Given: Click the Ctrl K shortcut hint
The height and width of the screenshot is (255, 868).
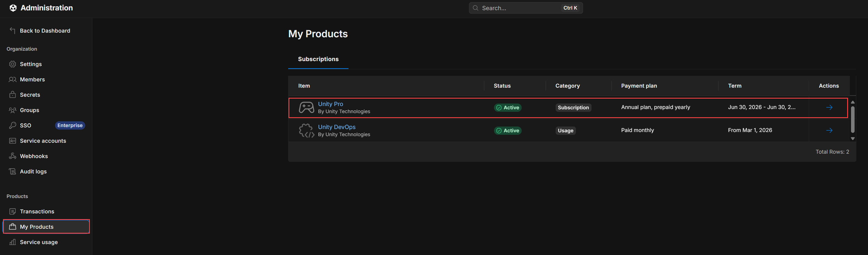Looking at the screenshot, I should 570,8.
